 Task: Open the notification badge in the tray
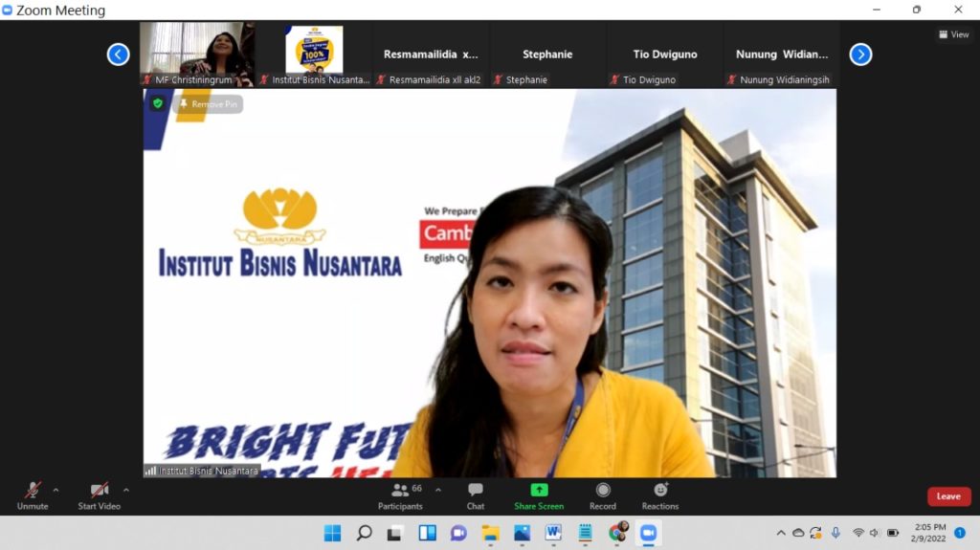(x=960, y=533)
